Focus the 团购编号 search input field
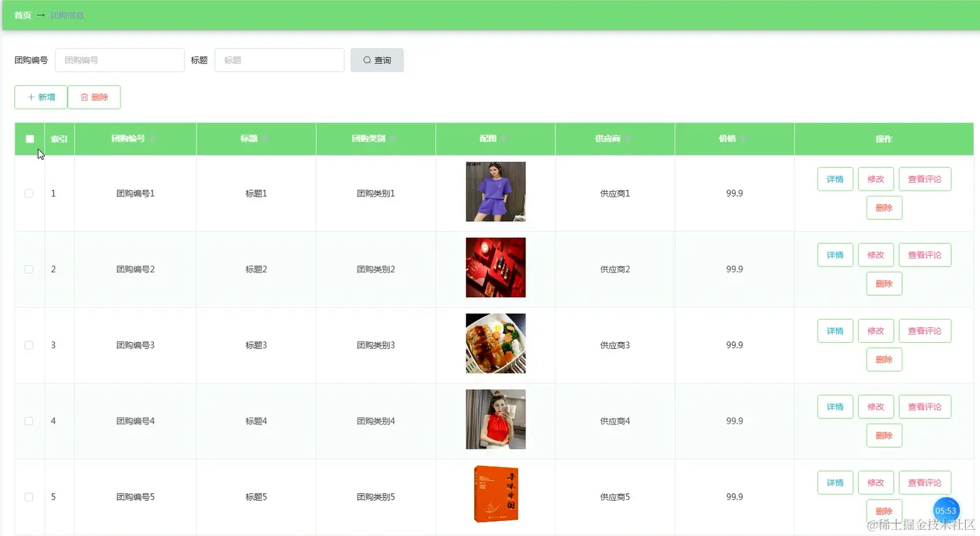 click(x=120, y=60)
